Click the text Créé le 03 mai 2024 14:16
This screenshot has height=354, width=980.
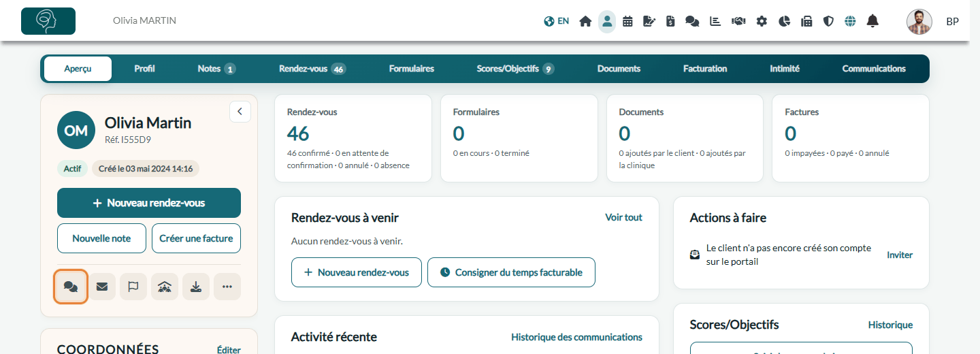[146, 169]
